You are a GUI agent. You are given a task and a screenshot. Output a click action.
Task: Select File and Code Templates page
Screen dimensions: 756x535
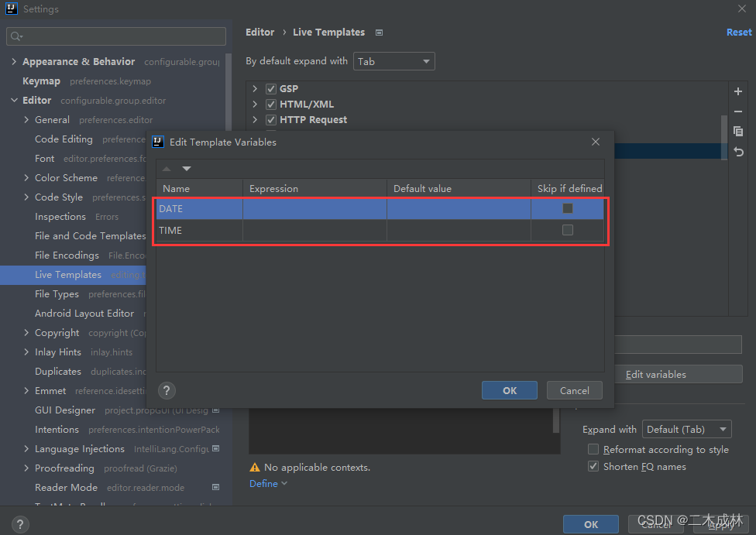[x=90, y=236]
